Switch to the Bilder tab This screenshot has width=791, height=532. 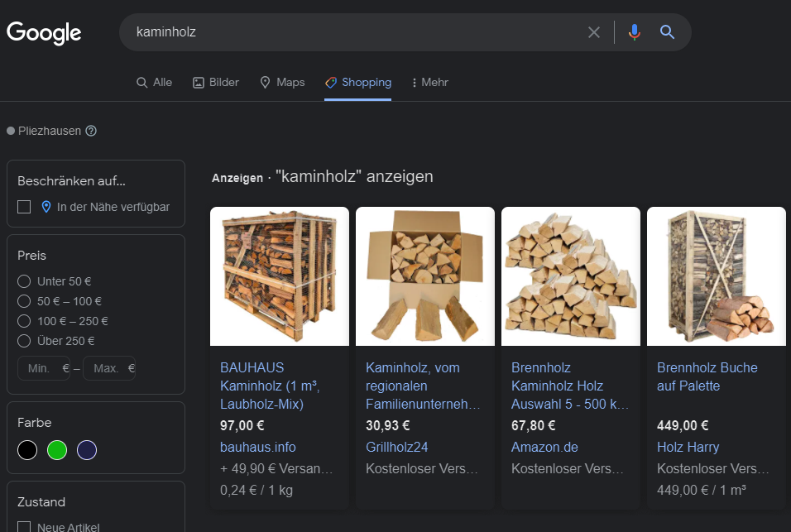point(216,82)
